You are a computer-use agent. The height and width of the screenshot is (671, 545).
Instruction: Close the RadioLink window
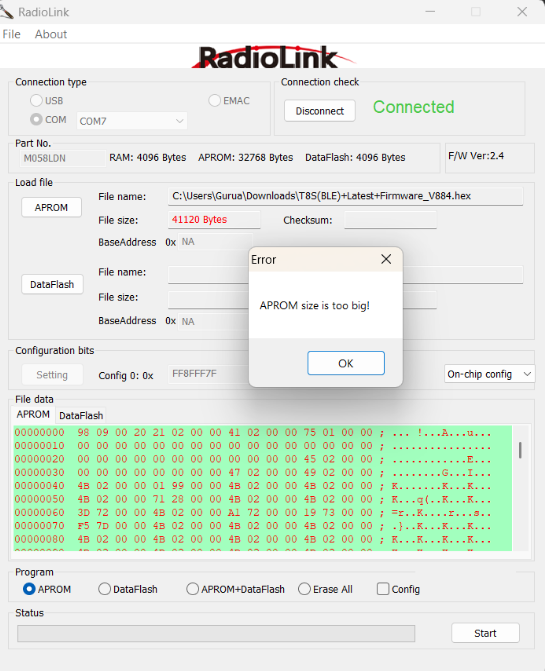tap(522, 12)
